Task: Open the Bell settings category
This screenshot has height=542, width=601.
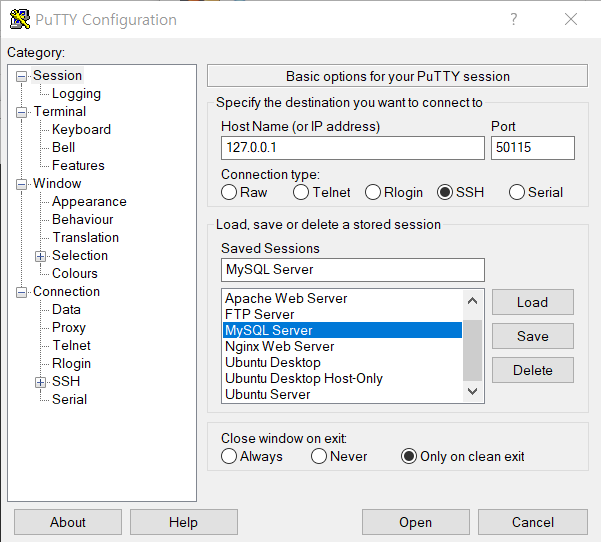Action: tap(64, 148)
